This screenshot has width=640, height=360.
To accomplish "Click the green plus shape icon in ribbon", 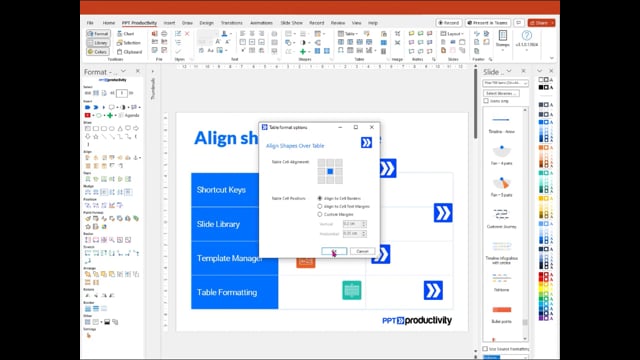I will coord(302,52).
